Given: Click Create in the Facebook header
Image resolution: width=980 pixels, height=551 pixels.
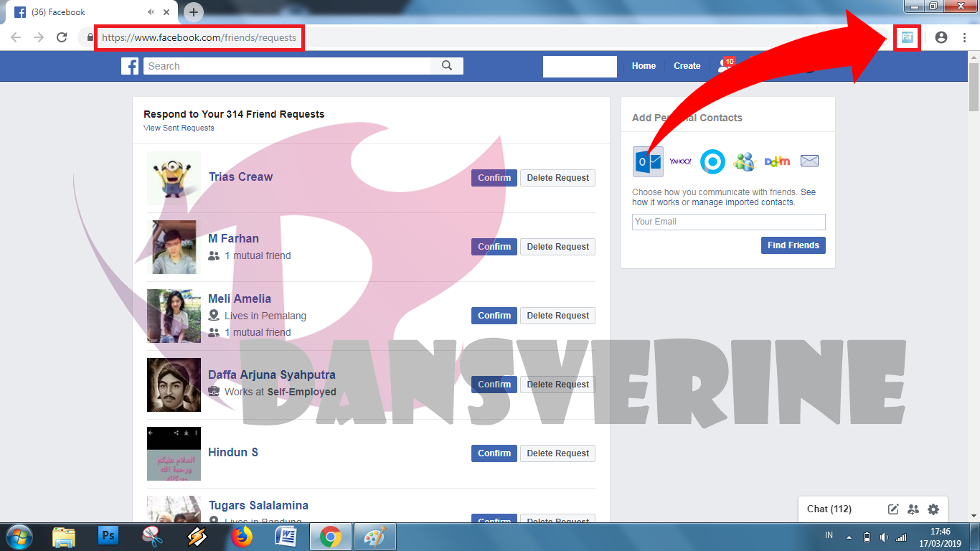Looking at the screenshot, I should (687, 66).
